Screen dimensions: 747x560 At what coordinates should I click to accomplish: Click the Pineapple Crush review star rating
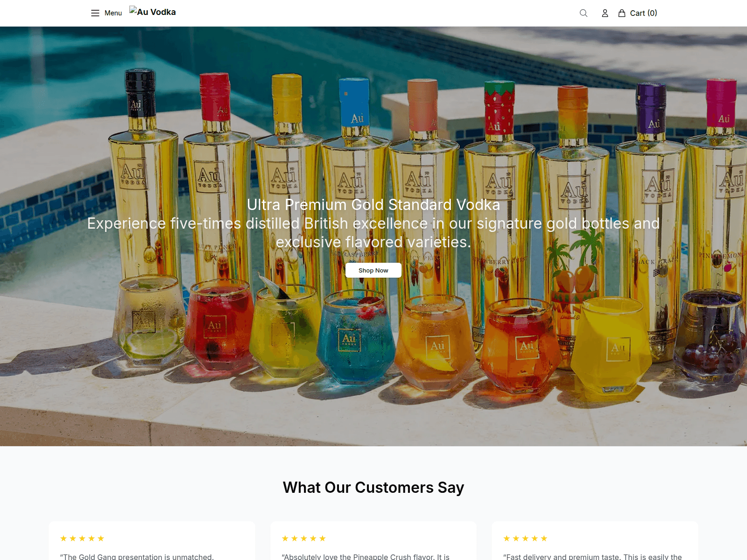[x=304, y=539]
